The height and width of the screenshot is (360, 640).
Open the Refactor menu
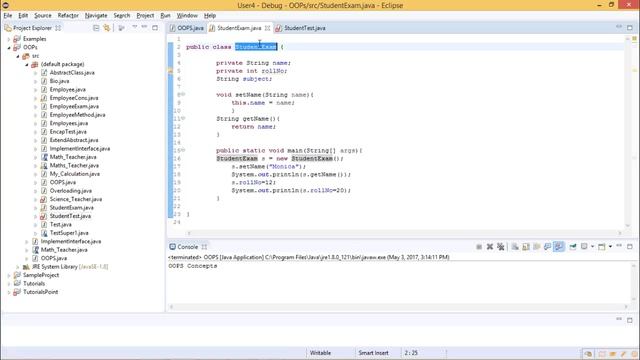coord(68,16)
